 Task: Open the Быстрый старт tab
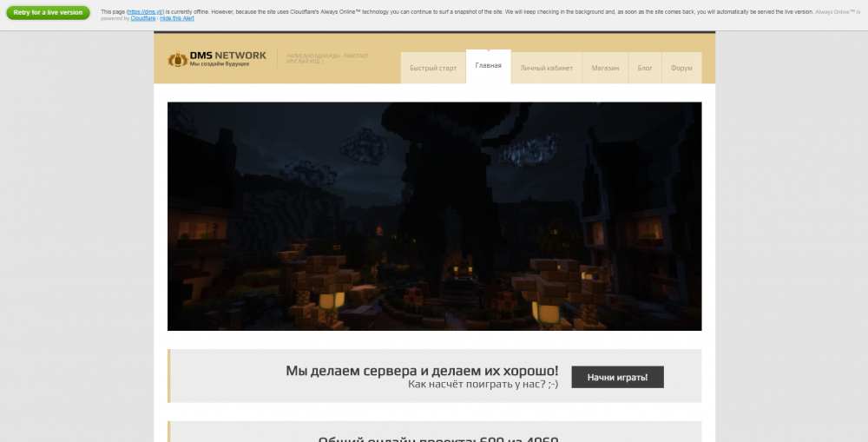pos(433,68)
